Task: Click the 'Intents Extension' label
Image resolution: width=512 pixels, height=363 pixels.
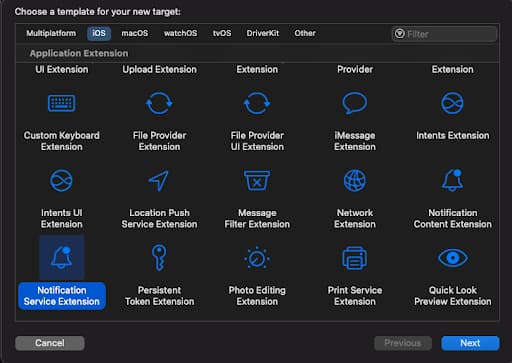Action: point(453,135)
